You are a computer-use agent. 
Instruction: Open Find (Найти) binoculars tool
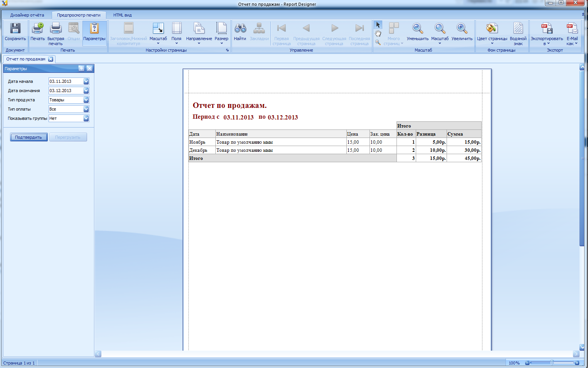tap(240, 29)
